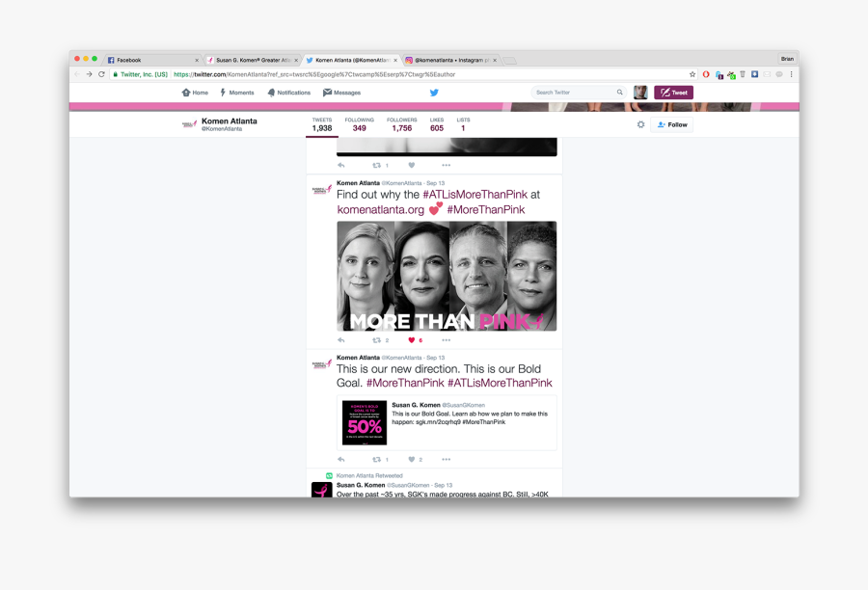Open the Moments page
The height and width of the screenshot is (590, 868).
point(236,93)
